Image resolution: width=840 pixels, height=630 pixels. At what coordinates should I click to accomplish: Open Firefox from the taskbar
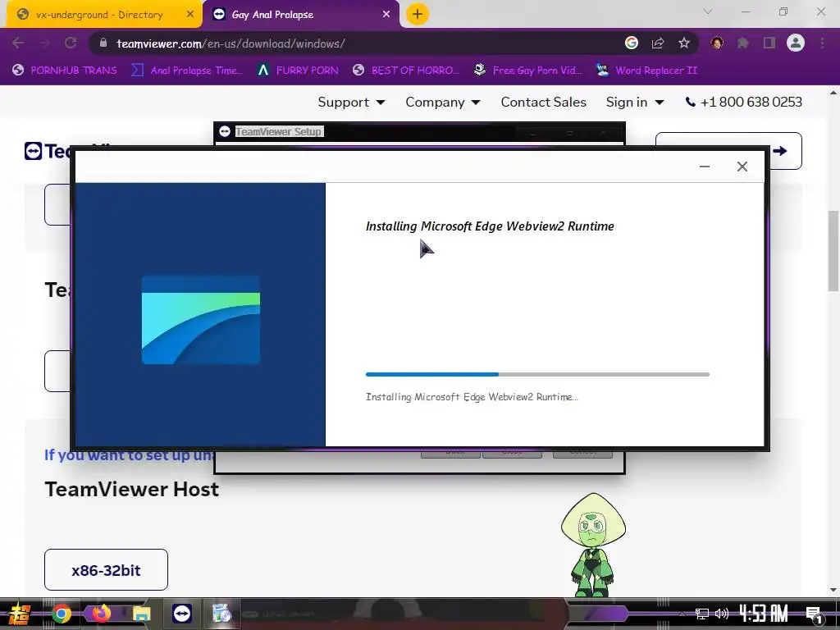101,613
